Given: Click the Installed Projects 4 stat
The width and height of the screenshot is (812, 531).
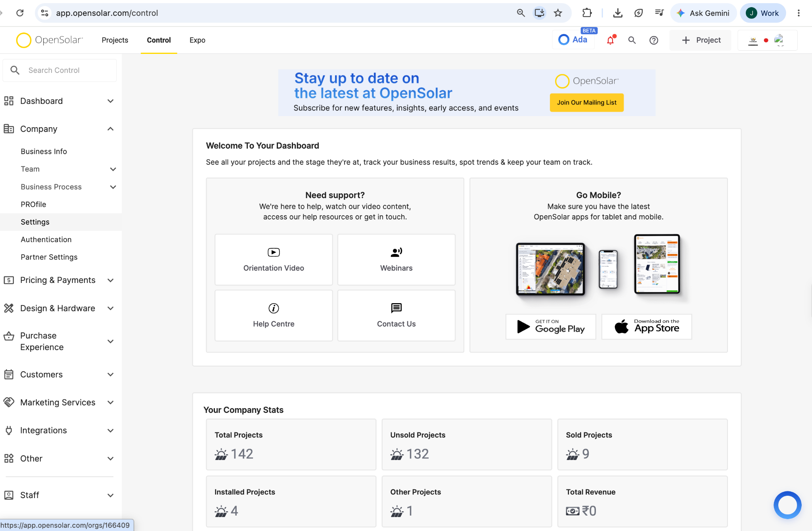Looking at the screenshot, I should click(x=291, y=502).
